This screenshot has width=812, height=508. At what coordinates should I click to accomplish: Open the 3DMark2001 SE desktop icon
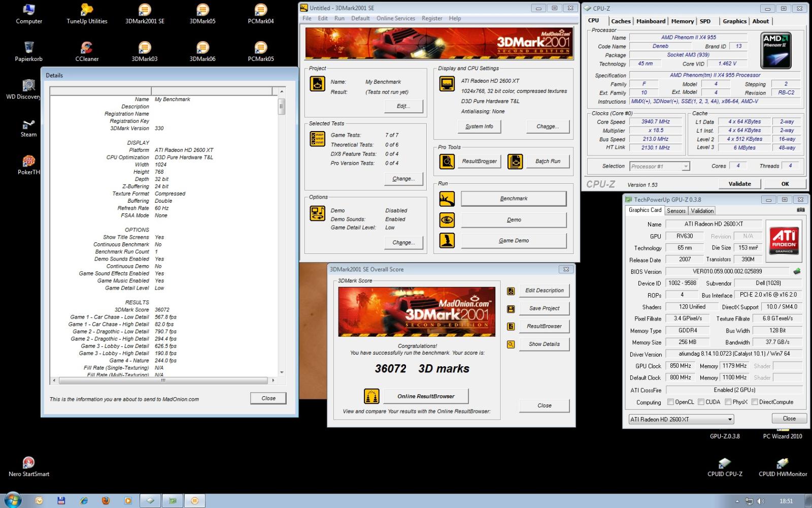(145, 14)
